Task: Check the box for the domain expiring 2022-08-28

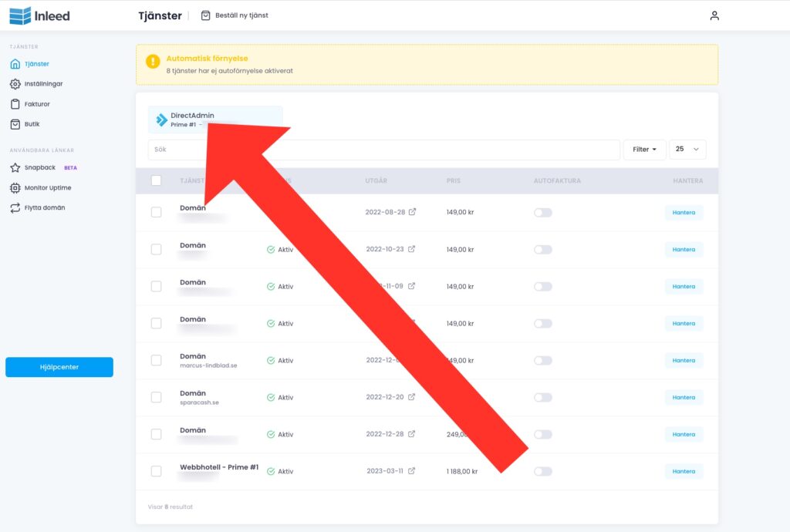Action: [156, 212]
